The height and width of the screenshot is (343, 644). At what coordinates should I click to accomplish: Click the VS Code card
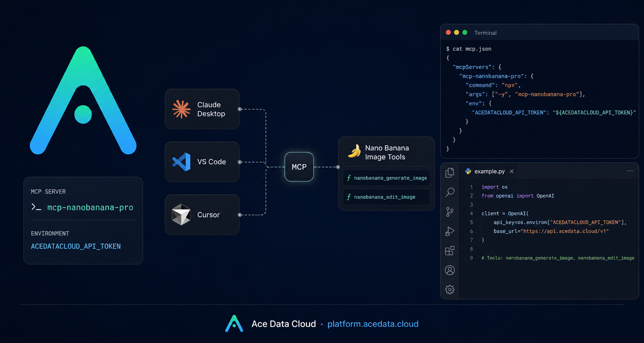coord(202,161)
